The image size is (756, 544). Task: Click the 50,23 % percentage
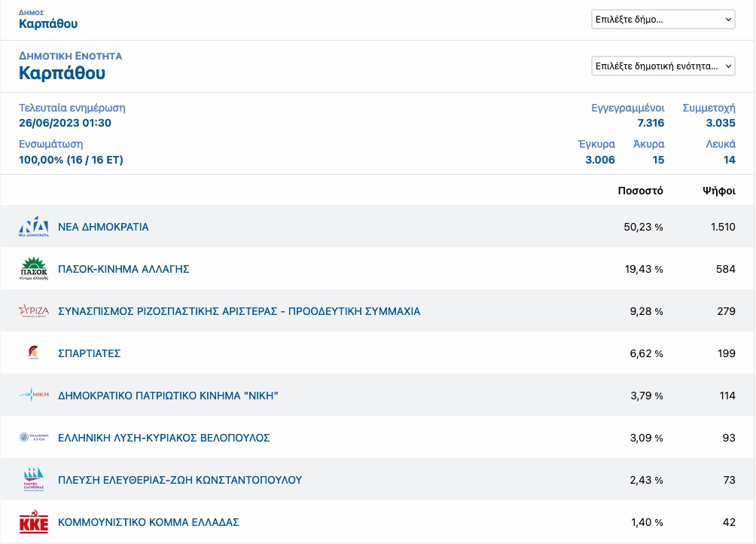(643, 227)
